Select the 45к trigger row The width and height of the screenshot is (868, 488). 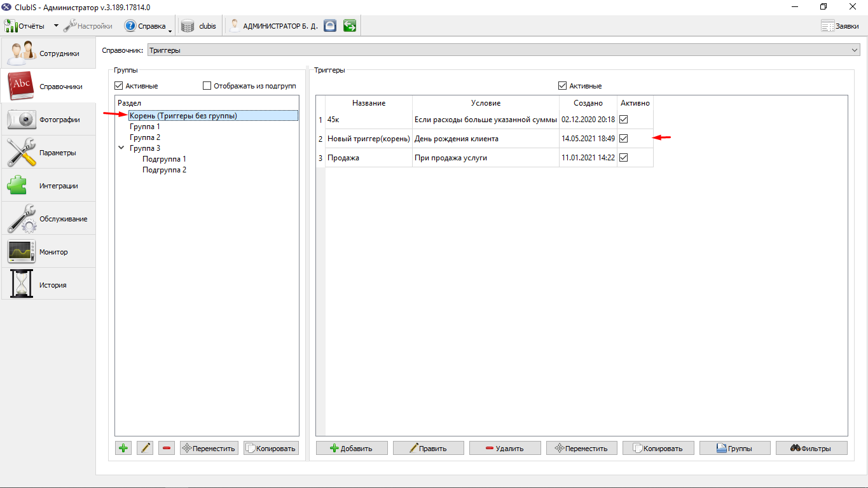(x=369, y=120)
